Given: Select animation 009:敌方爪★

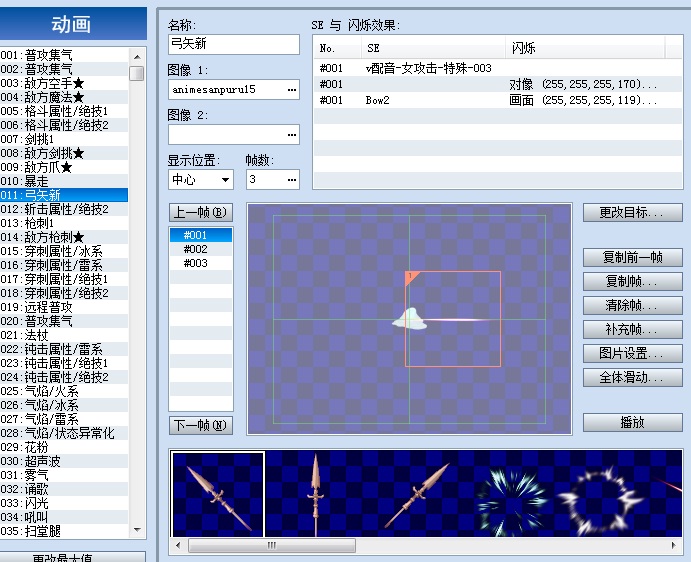Looking at the screenshot, I should [x=64, y=167].
